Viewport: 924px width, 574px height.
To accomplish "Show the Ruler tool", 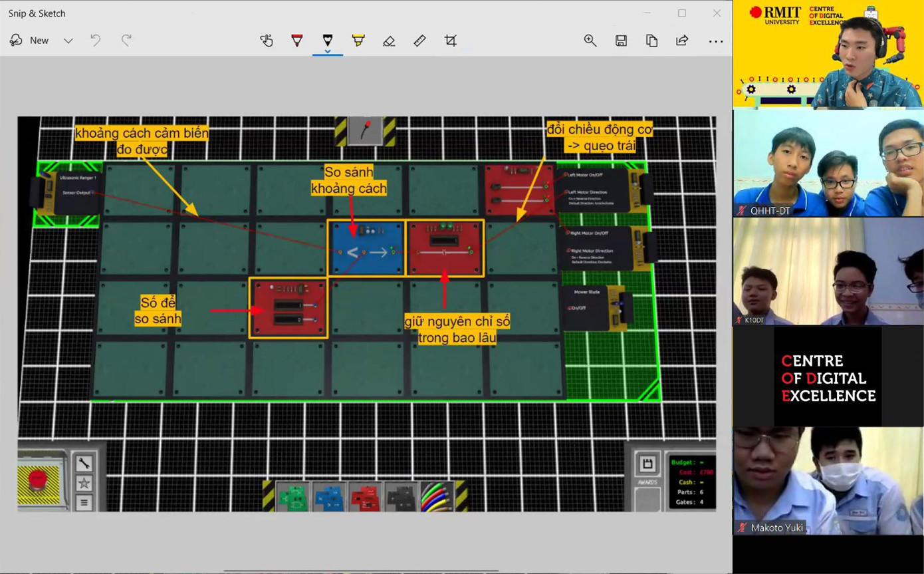I will point(419,41).
